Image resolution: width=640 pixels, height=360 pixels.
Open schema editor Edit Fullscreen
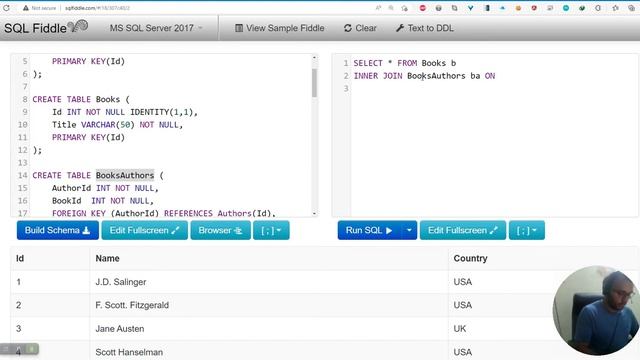pyautogui.click(x=144, y=230)
